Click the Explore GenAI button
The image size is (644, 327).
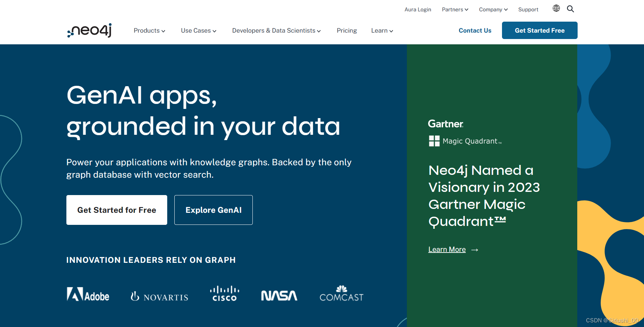tap(213, 210)
